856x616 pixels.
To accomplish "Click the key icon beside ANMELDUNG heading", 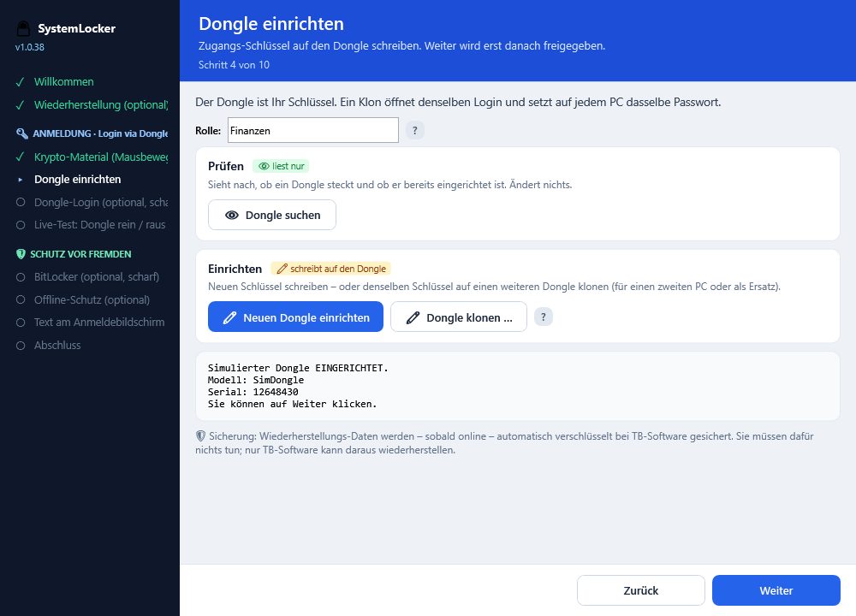I will (x=22, y=133).
